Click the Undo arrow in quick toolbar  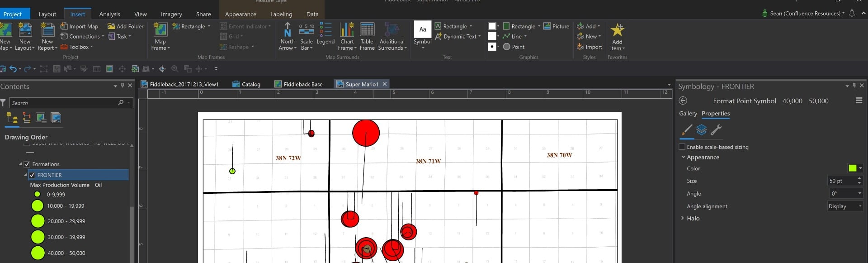pyautogui.click(x=13, y=69)
